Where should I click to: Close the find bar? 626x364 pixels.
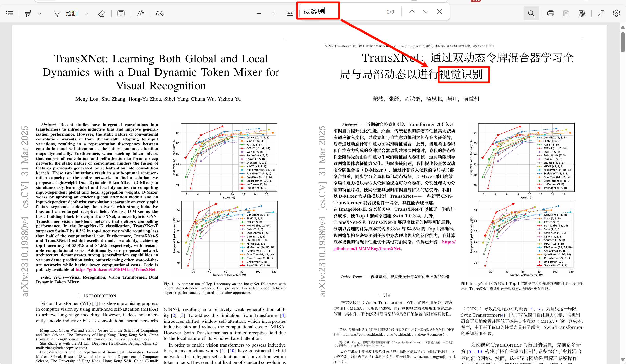[x=439, y=12]
